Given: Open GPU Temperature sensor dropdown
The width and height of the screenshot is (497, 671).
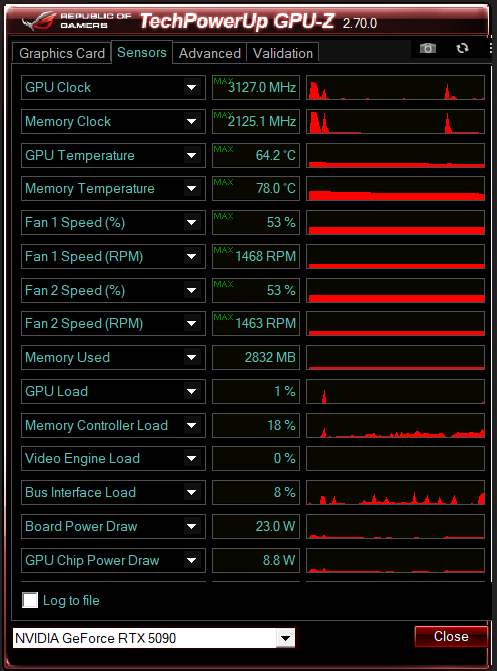Looking at the screenshot, I should 191,155.
